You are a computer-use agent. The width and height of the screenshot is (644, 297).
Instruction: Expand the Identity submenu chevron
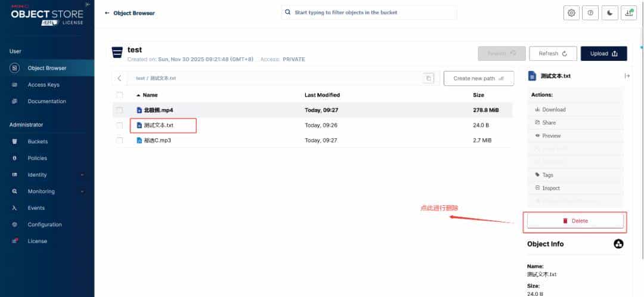pyautogui.click(x=82, y=175)
